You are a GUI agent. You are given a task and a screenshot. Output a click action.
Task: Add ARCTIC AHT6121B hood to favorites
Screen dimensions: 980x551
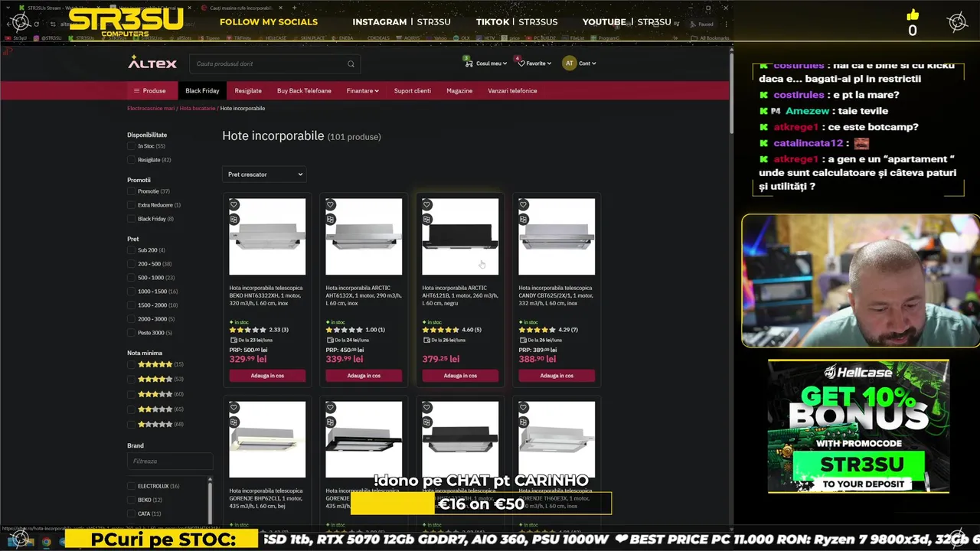[x=427, y=204]
